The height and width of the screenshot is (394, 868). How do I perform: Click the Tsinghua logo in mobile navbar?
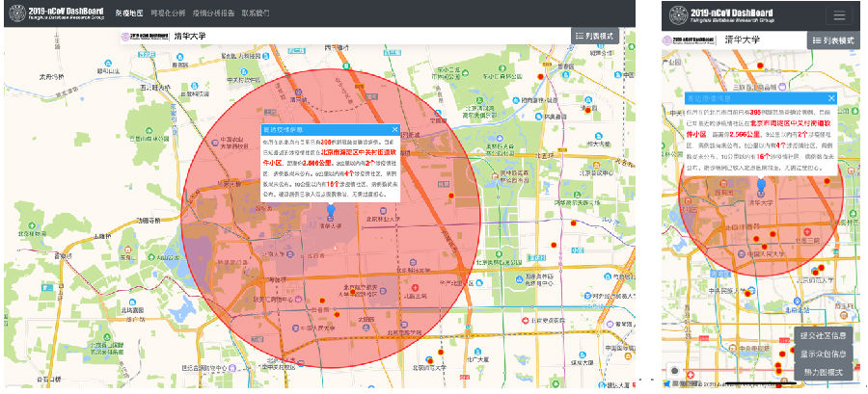tap(679, 14)
